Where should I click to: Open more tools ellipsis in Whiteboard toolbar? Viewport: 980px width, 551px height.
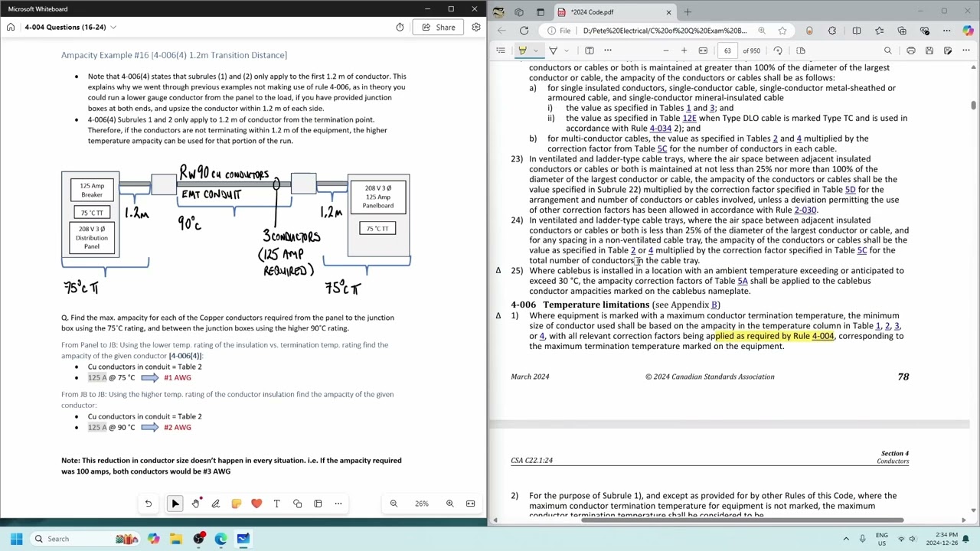pyautogui.click(x=338, y=504)
